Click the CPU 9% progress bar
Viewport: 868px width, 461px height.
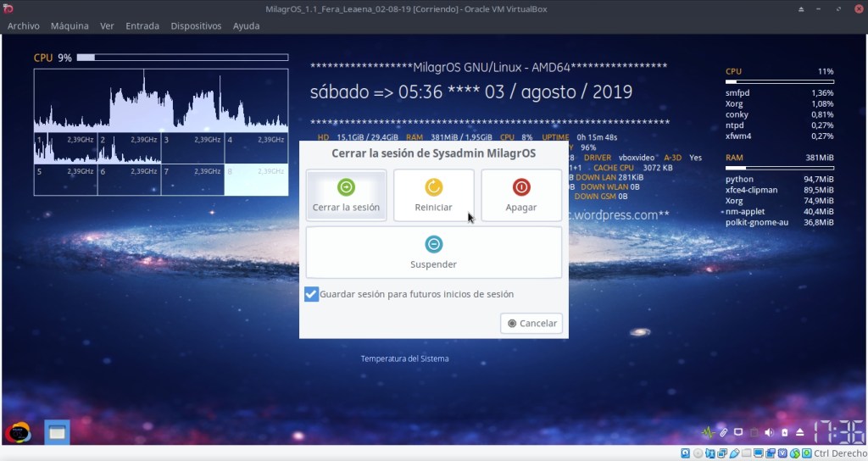pyautogui.click(x=183, y=57)
